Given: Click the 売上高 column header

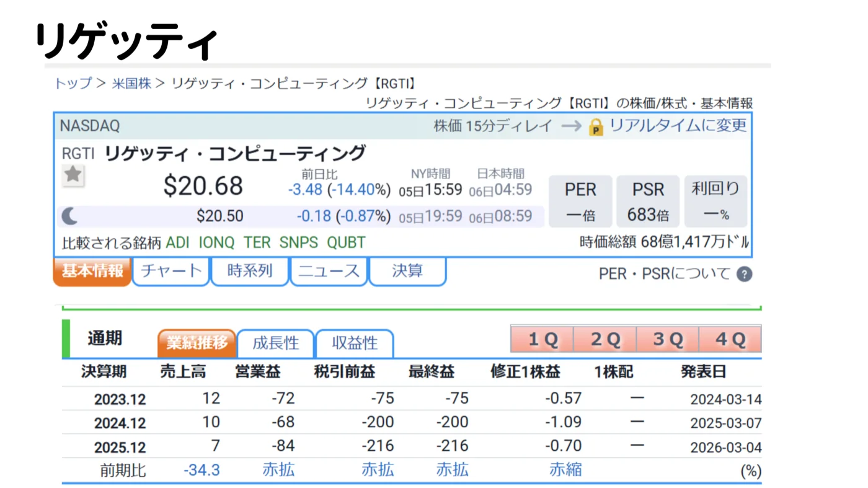Looking at the screenshot, I should click(183, 372).
